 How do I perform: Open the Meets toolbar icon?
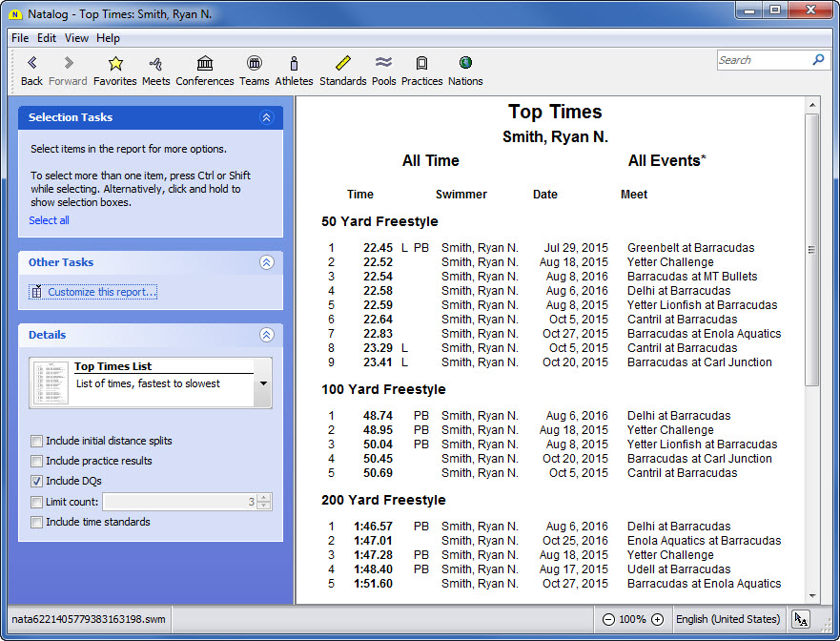[x=155, y=64]
